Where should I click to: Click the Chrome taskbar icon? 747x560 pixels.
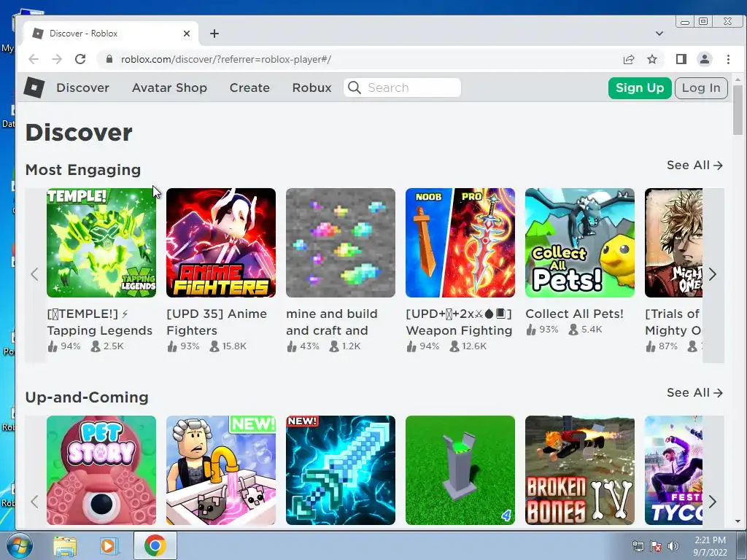tap(155, 545)
